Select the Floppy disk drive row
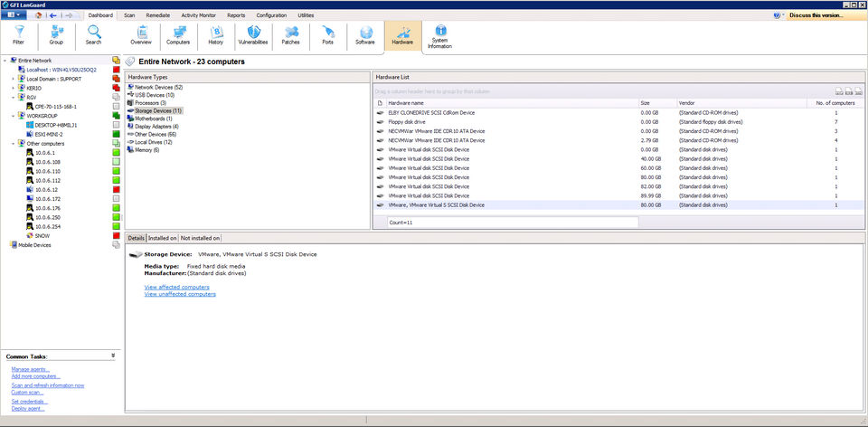Screen dimensions: 868x427 [x=618, y=122]
